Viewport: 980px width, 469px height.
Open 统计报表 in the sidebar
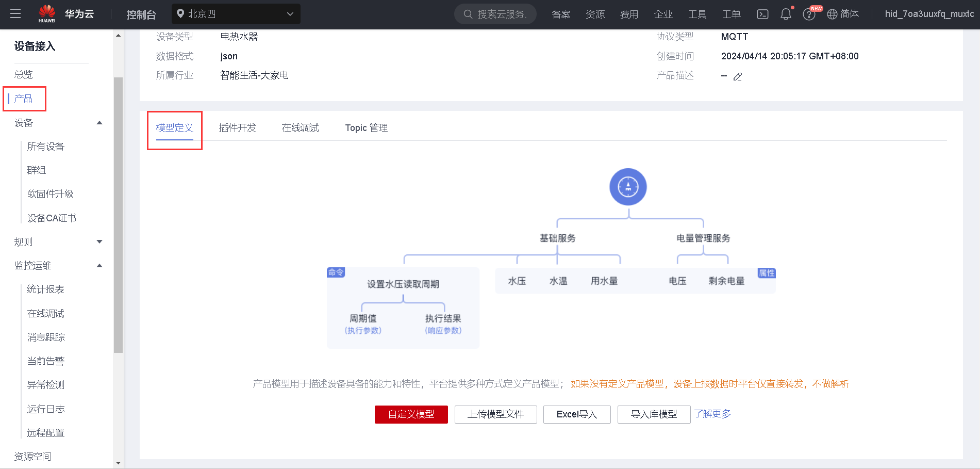46,289
